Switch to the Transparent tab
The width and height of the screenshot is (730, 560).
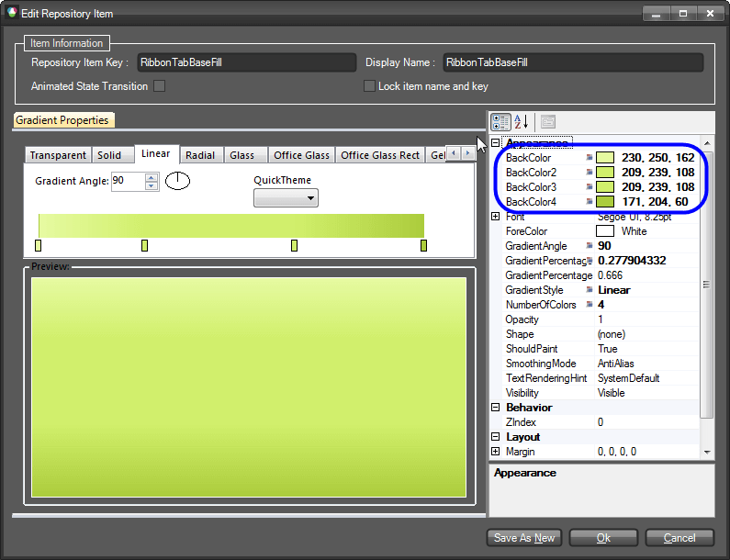click(58, 155)
